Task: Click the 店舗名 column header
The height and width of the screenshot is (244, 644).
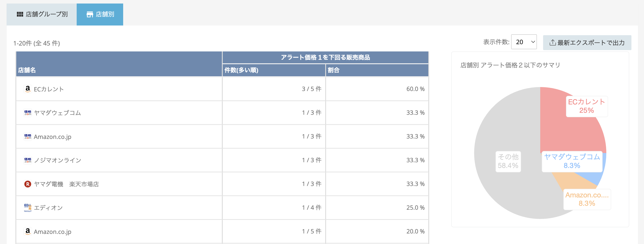Action: pos(27,70)
